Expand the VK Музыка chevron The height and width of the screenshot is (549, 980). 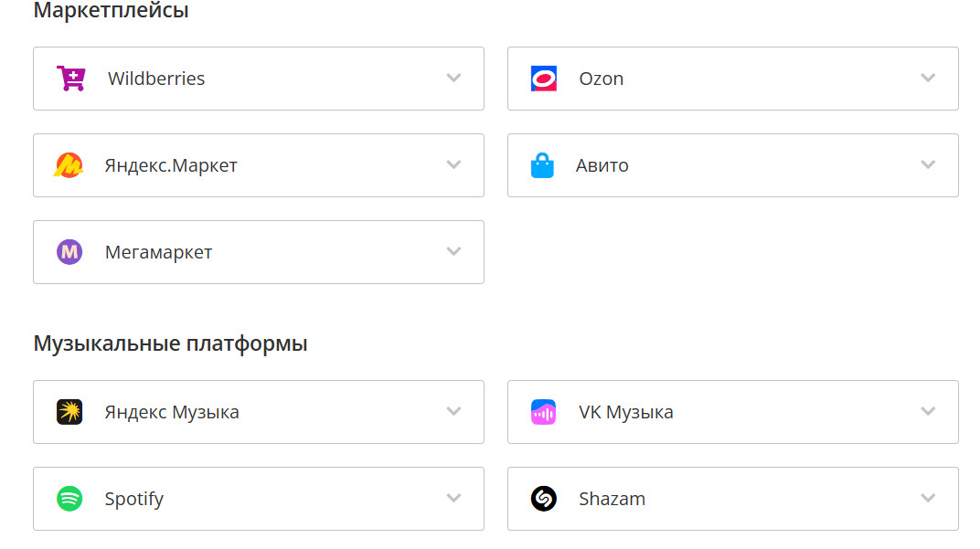click(x=928, y=412)
